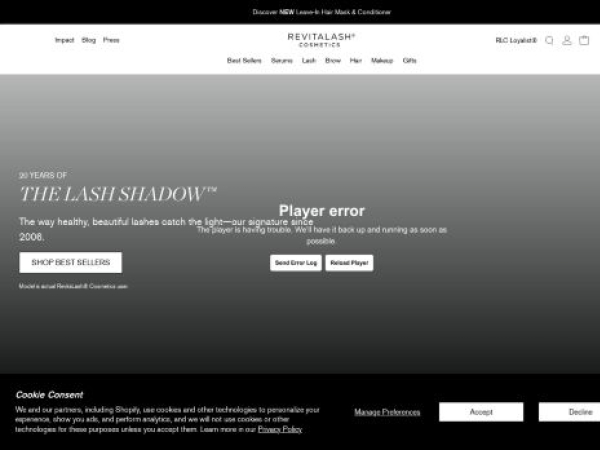
Task: Visit the Impact link
Action: coord(64,40)
